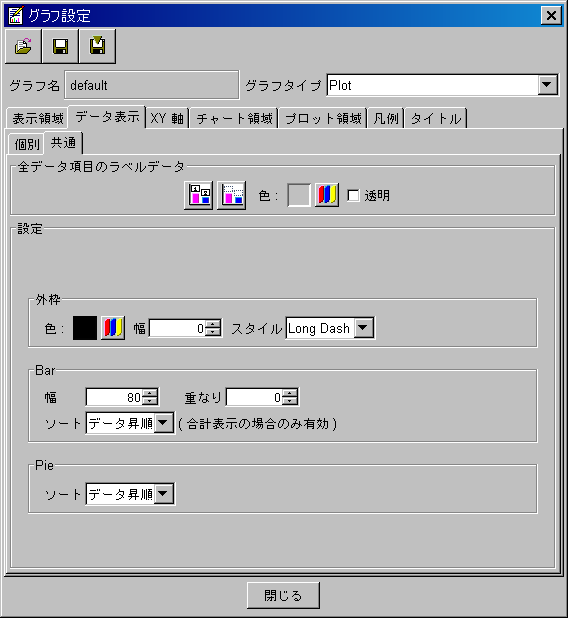Image resolution: width=568 pixels, height=618 pixels.
Task: Expand the グラフタイプ Plot dropdown
Action: click(547, 85)
